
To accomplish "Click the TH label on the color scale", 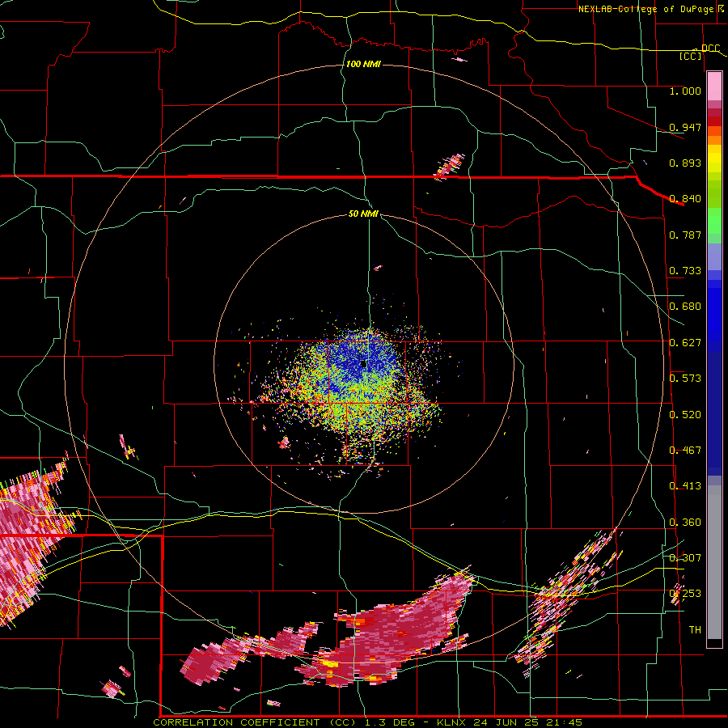I will click(695, 630).
